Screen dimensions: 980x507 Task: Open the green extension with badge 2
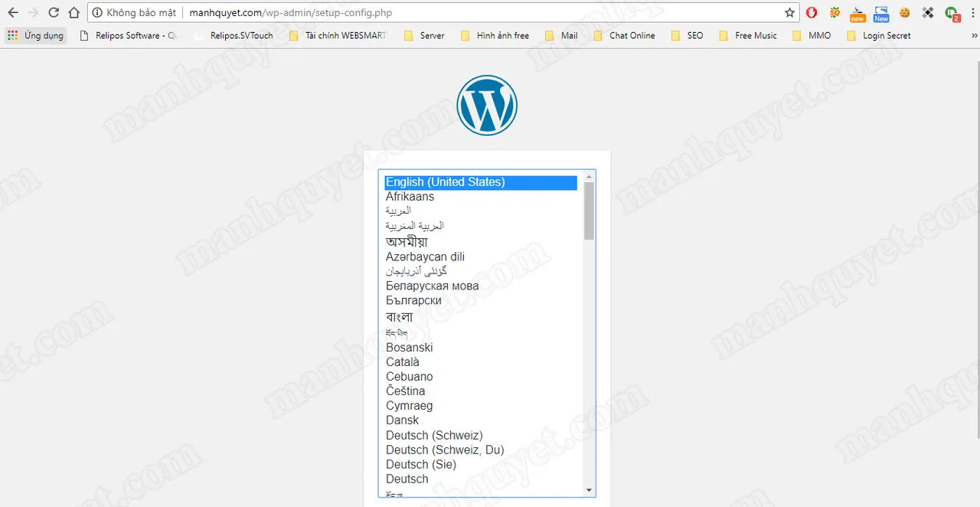(952, 13)
